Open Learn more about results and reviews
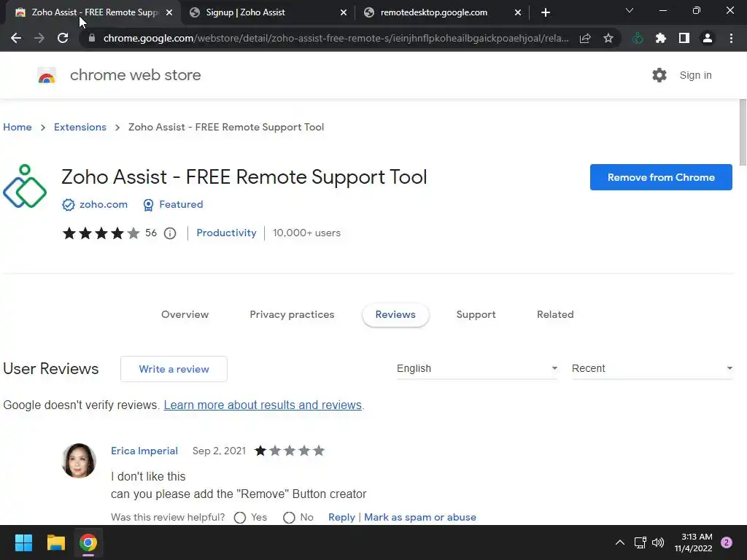This screenshot has width=747, height=560. pos(263,405)
